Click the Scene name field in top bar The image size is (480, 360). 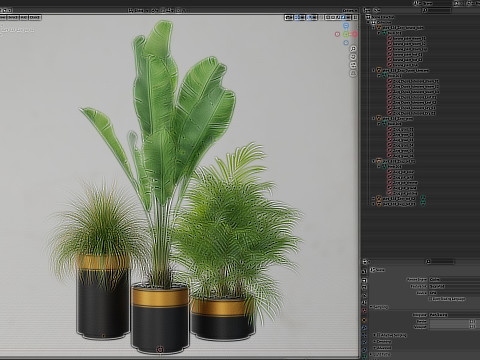pyautogui.click(x=437, y=3)
